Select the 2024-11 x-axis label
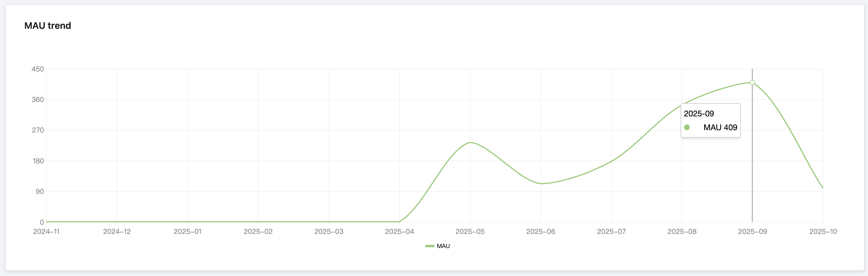Viewport: 868px width, 276px height. point(46,232)
